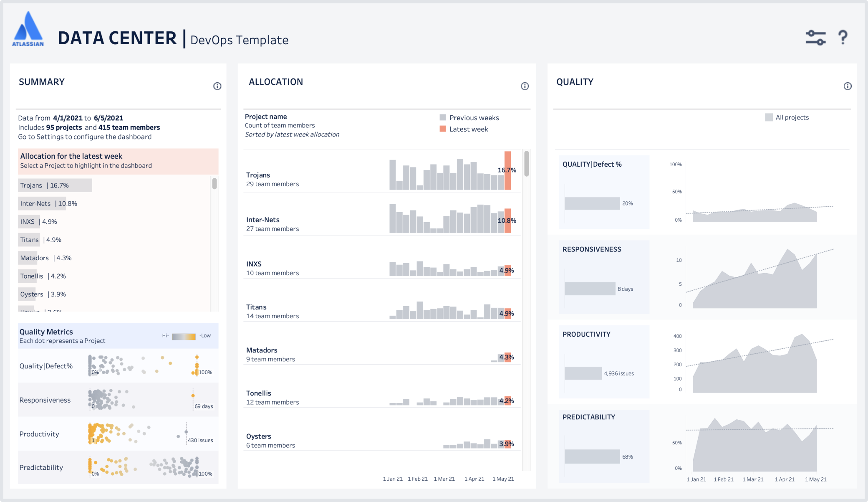Click Trojans project name in Allocation chart
Image resolution: width=868 pixels, height=502 pixels.
point(258,175)
